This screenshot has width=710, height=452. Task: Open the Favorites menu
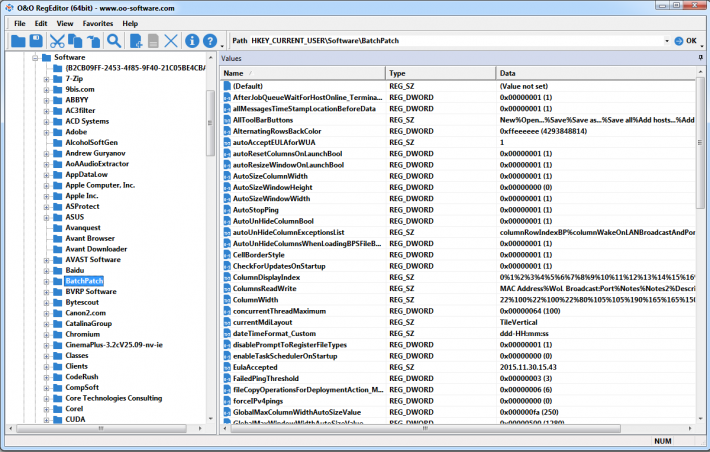click(x=98, y=24)
